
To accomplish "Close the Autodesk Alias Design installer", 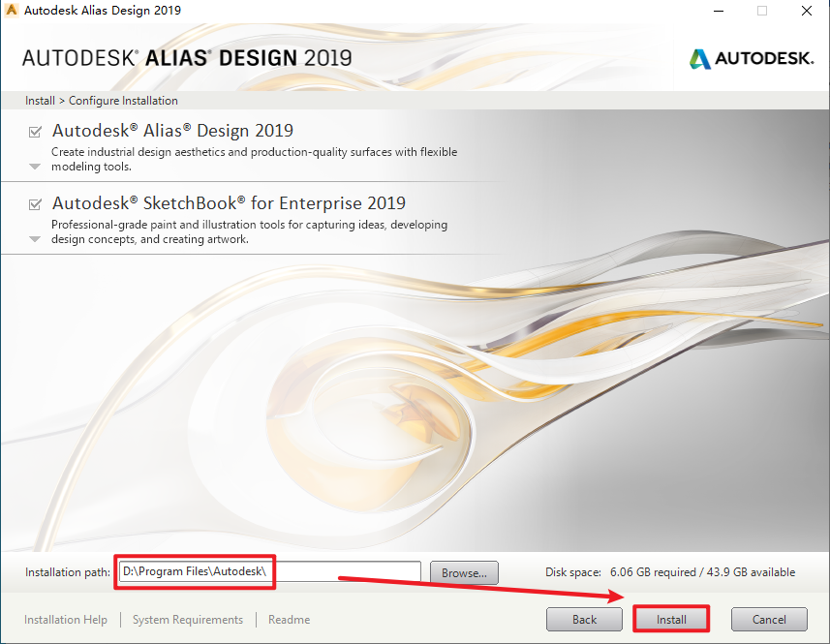I will pos(806,11).
